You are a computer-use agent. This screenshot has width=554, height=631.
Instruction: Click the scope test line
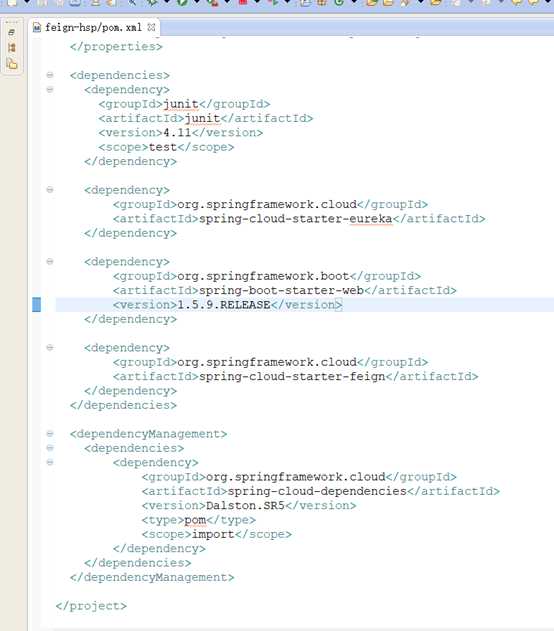(166, 147)
